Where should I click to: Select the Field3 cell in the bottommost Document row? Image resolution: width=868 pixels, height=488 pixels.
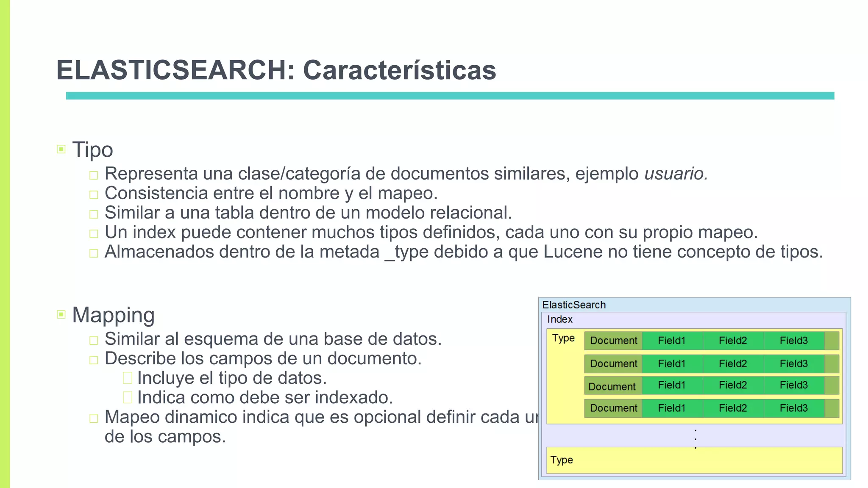(x=794, y=408)
